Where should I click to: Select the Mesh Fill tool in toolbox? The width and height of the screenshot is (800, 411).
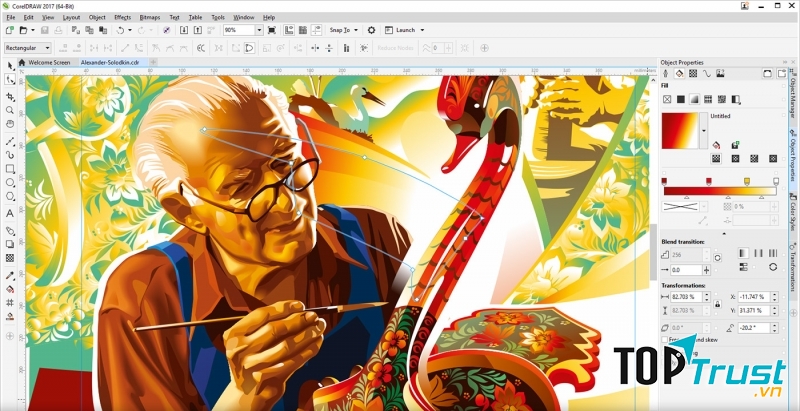coord(10,303)
